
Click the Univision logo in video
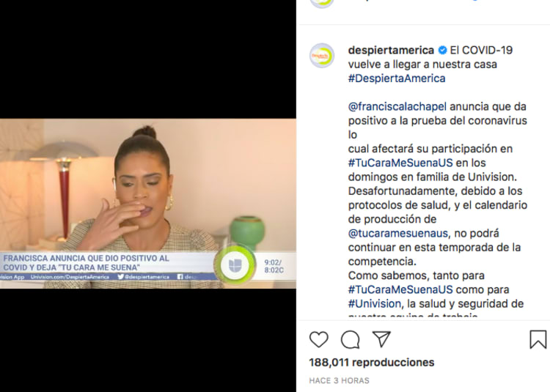[x=235, y=265]
